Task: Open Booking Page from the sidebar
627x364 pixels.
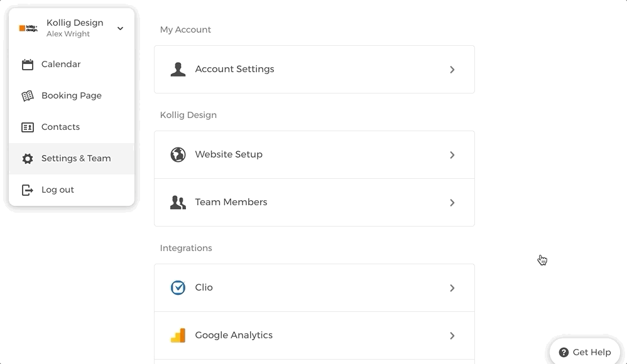Action: (72, 95)
